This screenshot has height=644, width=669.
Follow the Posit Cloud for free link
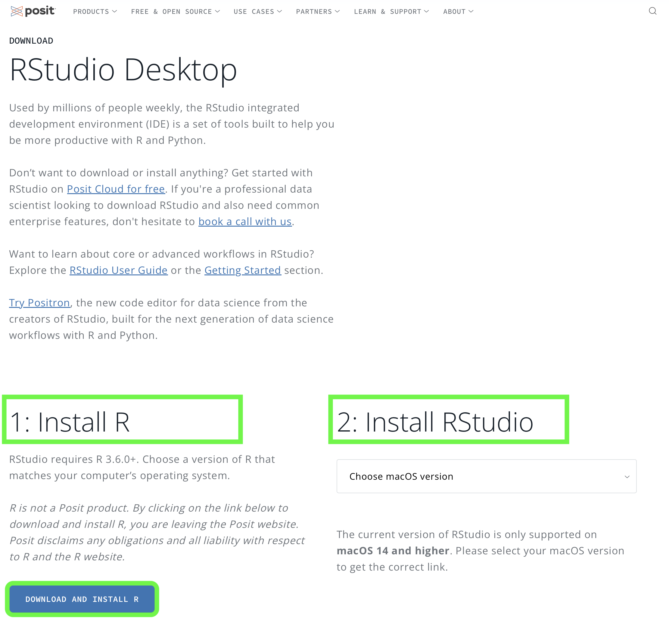[116, 189]
